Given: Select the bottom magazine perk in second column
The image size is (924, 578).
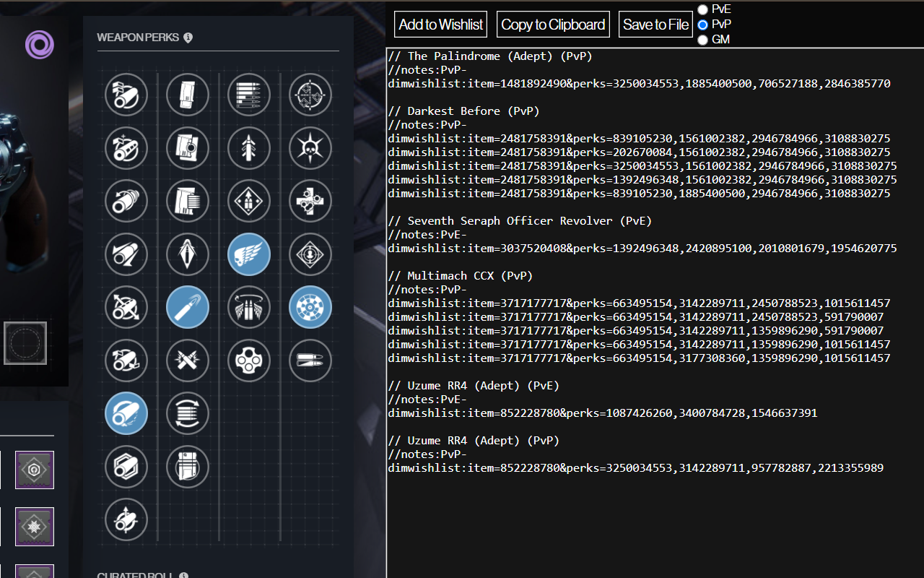Looking at the screenshot, I should point(188,467).
